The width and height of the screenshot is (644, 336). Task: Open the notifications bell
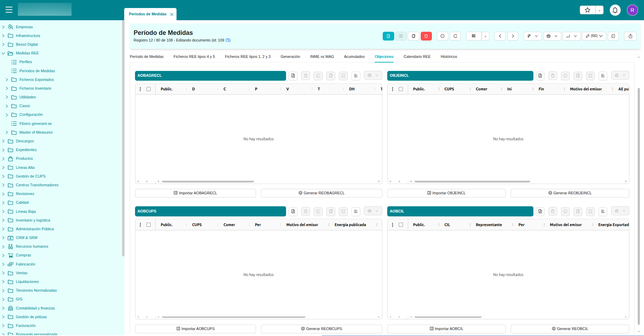point(615,10)
